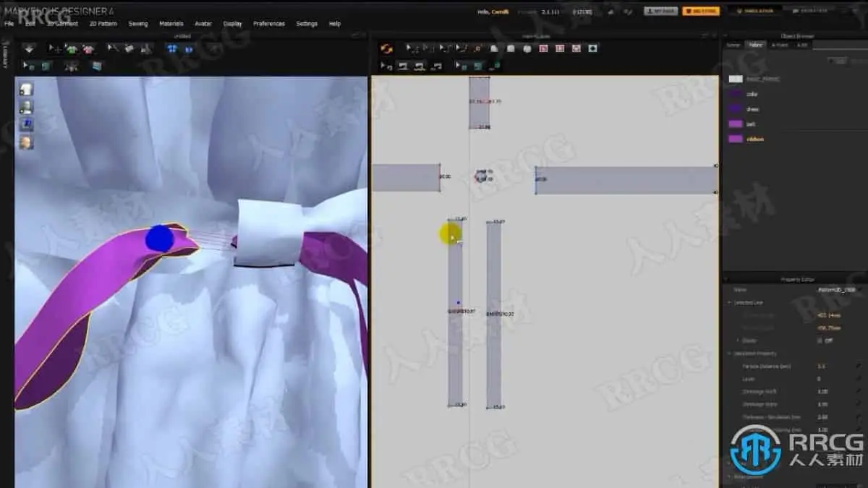Toggle the Elastic checkbox in Property Editor
This screenshot has width=868, height=488.
point(820,341)
